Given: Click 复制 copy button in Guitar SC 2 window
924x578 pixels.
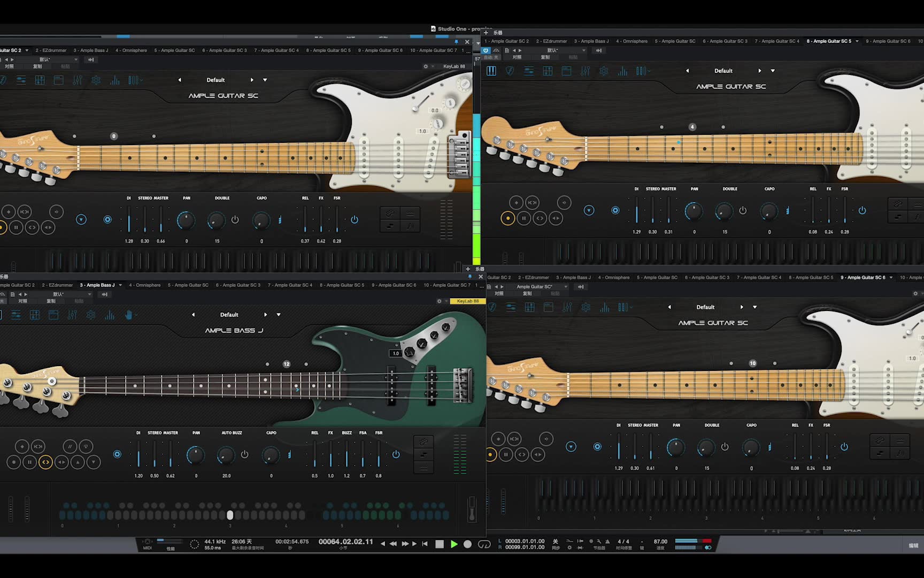Looking at the screenshot, I should tap(37, 66).
